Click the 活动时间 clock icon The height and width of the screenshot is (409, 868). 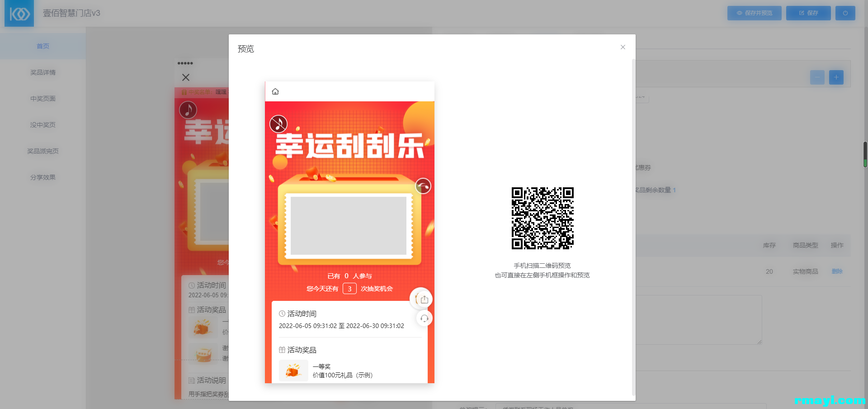pyautogui.click(x=282, y=314)
